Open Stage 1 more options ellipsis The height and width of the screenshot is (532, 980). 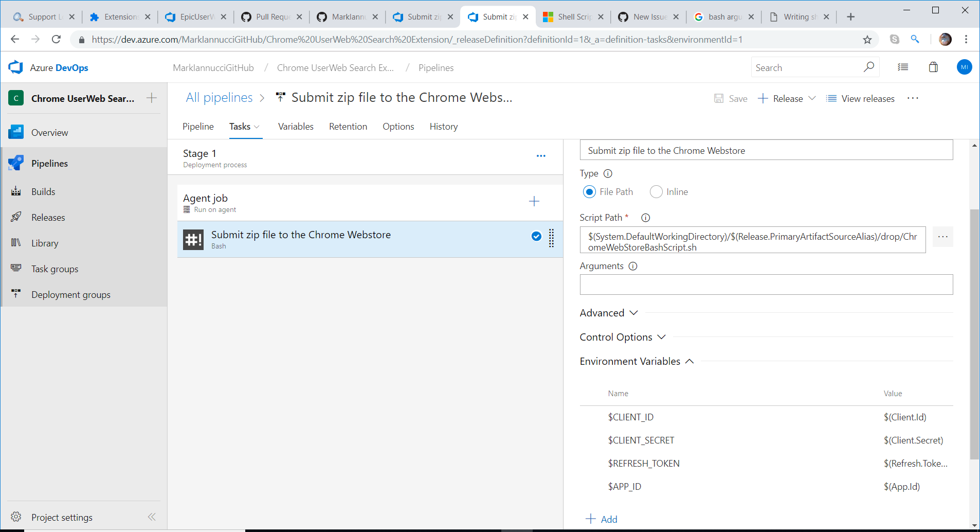tap(541, 156)
